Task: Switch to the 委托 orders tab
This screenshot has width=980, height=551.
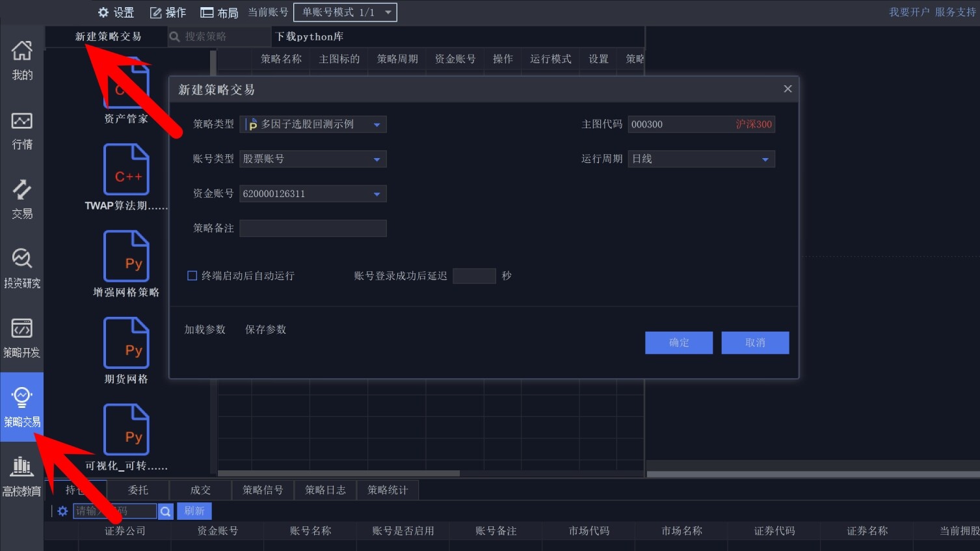Action: (137, 490)
